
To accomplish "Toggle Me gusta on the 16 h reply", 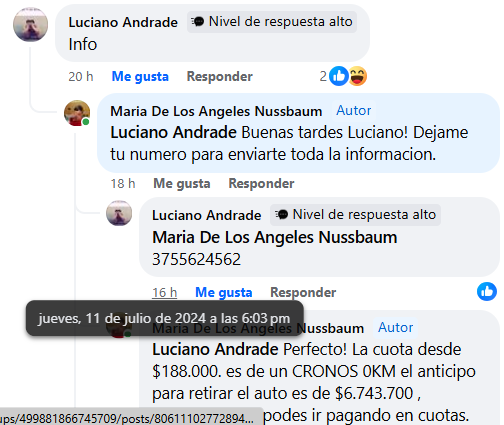I will tap(224, 292).
